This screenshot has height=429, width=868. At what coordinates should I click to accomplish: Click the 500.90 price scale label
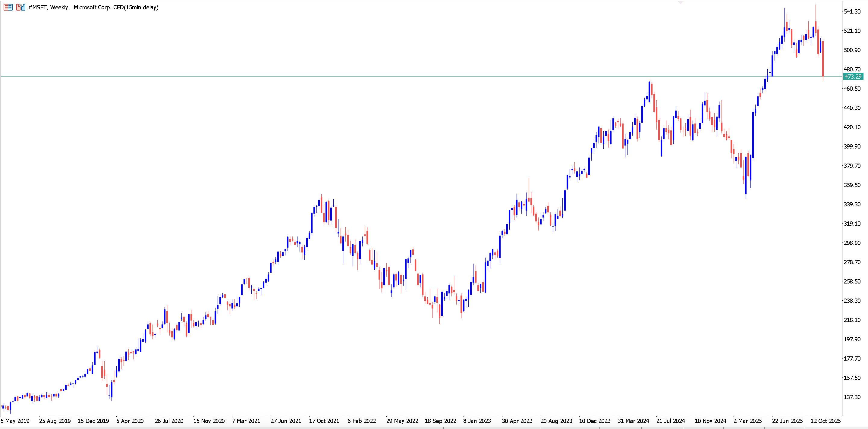pos(852,50)
